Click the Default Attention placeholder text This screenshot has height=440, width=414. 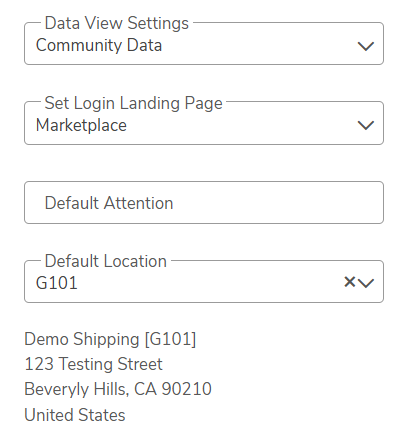click(x=109, y=203)
